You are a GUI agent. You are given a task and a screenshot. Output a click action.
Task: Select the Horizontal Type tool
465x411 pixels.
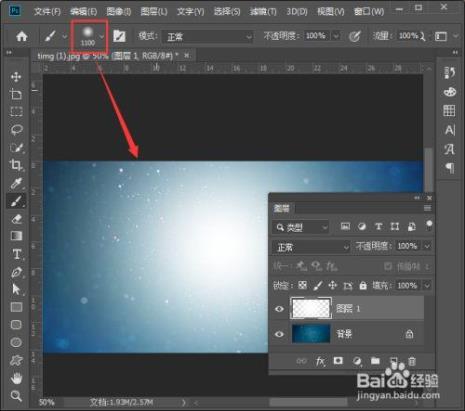click(x=16, y=254)
